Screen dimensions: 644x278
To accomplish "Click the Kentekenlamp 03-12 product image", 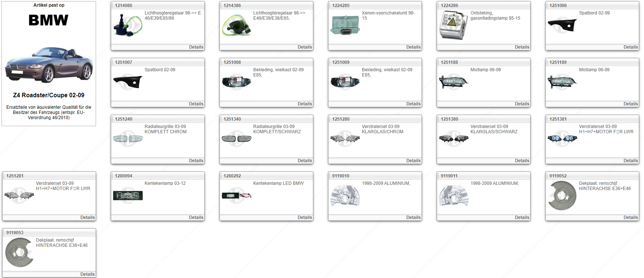I will (128, 196).
